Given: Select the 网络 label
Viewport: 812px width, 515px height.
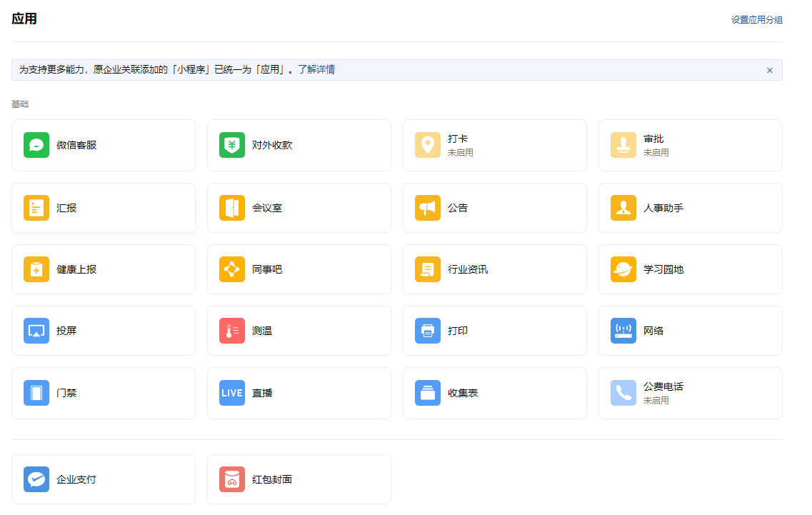Looking at the screenshot, I should pos(653,331).
